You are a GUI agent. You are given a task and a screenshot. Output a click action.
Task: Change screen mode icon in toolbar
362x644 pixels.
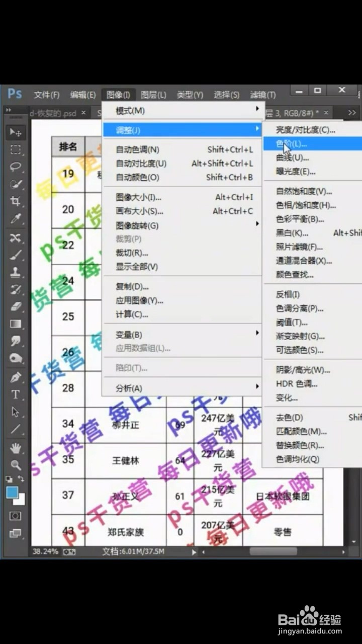(16, 533)
